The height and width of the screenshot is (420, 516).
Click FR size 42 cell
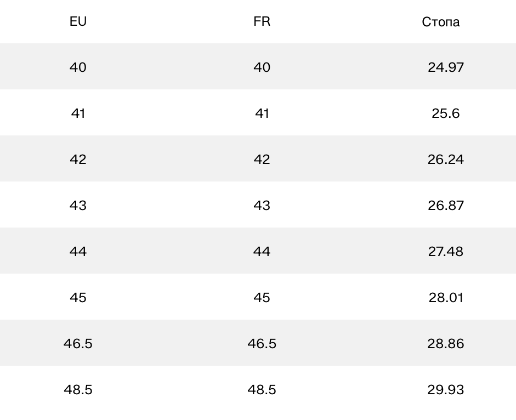click(262, 159)
